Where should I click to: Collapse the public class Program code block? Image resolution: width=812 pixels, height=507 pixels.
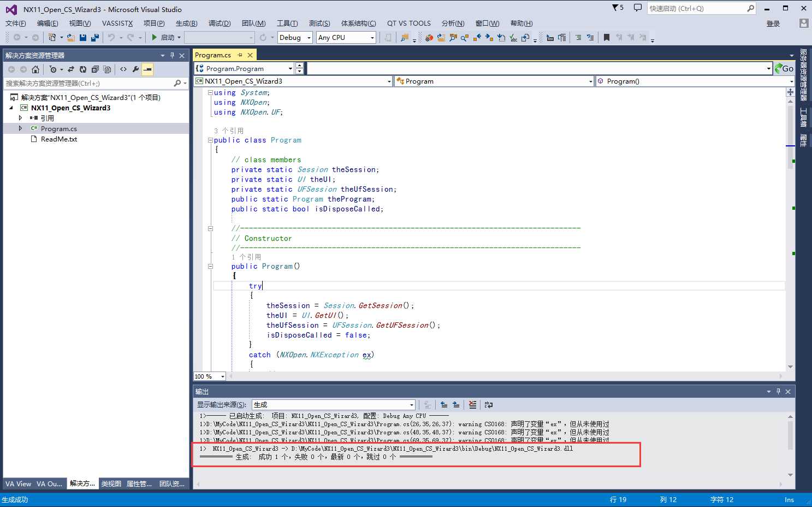[210, 140]
